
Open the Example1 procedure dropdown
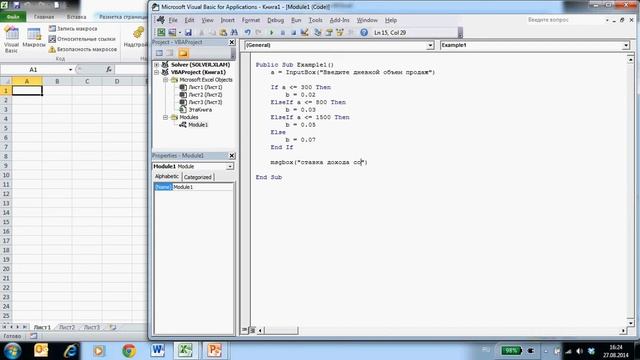(x=626, y=45)
